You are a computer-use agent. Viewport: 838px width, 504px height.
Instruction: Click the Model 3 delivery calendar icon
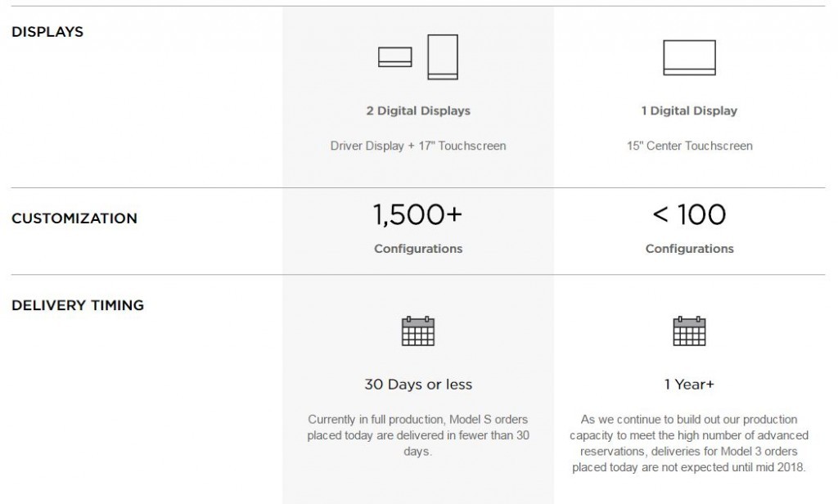689,331
